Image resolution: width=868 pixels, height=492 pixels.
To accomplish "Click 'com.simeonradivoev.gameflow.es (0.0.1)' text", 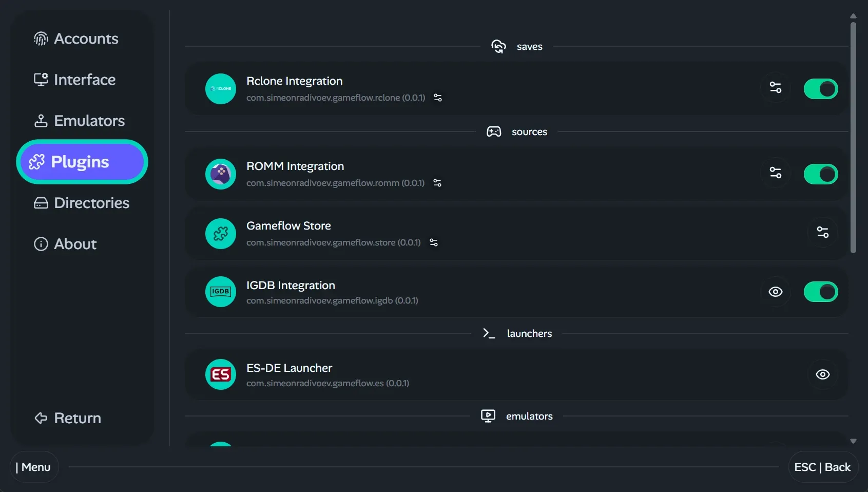I will pos(327,383).
